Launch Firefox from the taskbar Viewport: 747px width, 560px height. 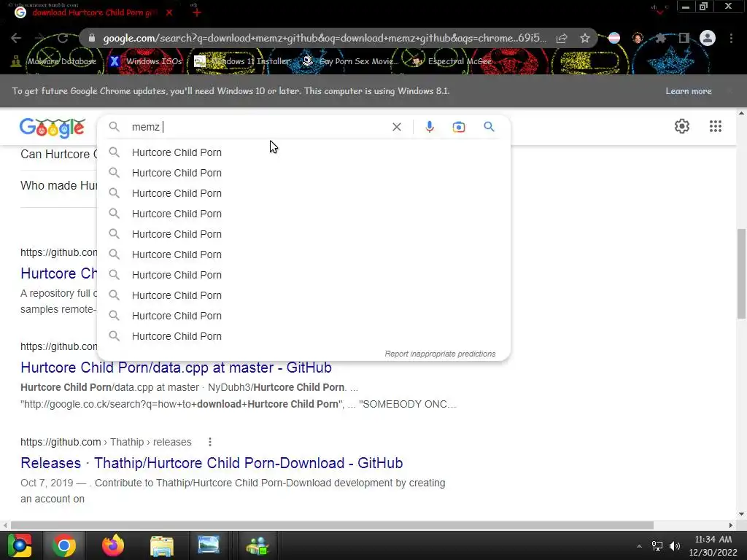pos(113,545)
